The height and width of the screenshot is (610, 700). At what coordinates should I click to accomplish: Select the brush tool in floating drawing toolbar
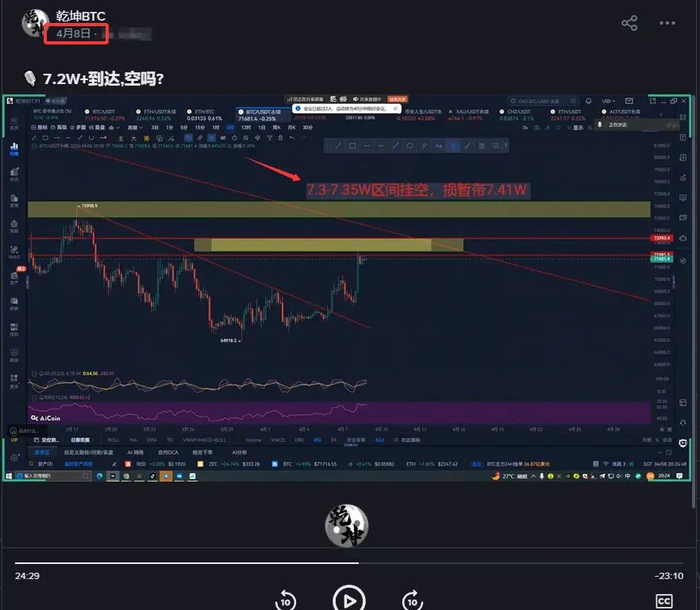[x=467, y=145]
